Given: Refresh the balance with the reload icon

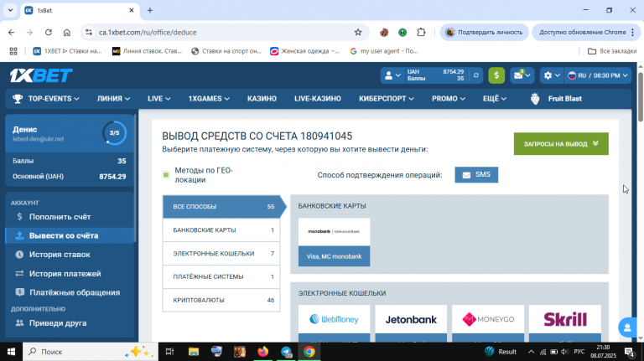Looking at the screenshot, I should tap(476, 75).
